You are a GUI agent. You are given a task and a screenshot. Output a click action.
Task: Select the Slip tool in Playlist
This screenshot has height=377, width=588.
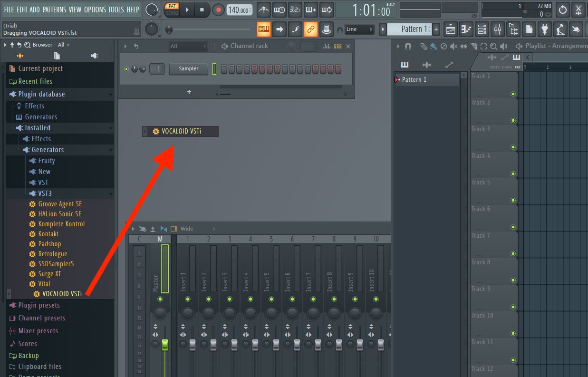[463, 46]
